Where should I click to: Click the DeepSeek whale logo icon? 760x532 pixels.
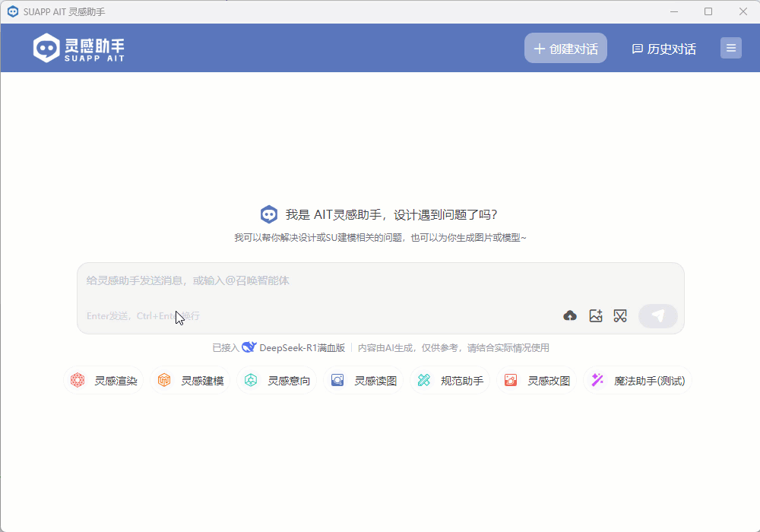pos(249,347)
